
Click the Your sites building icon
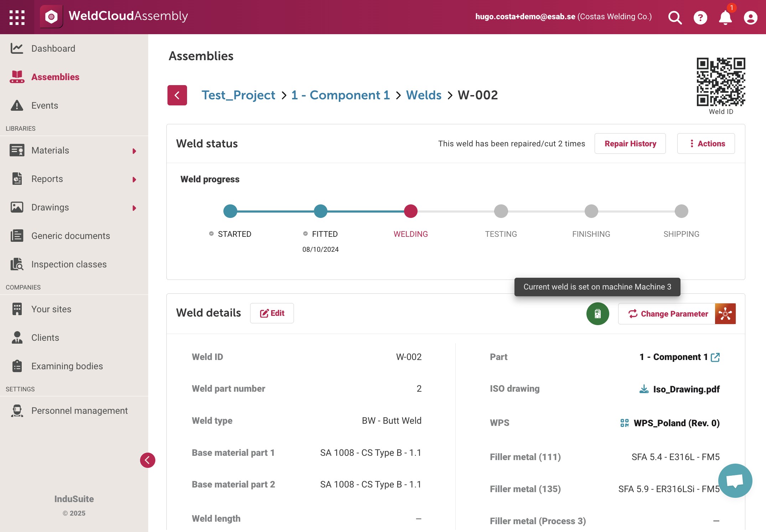tap(17, 309)
